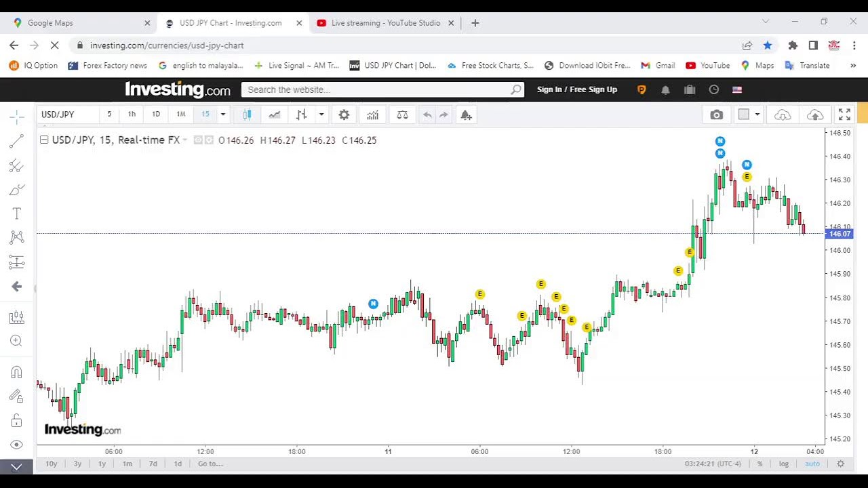Switch to the Google Maps tab
868x488 pixels.
[x=81, y=23]
